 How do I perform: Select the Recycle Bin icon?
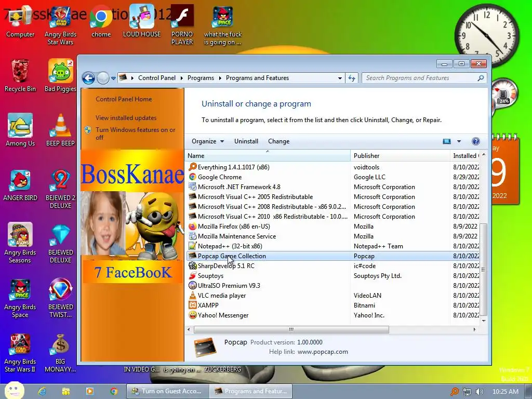coord(20,75)
